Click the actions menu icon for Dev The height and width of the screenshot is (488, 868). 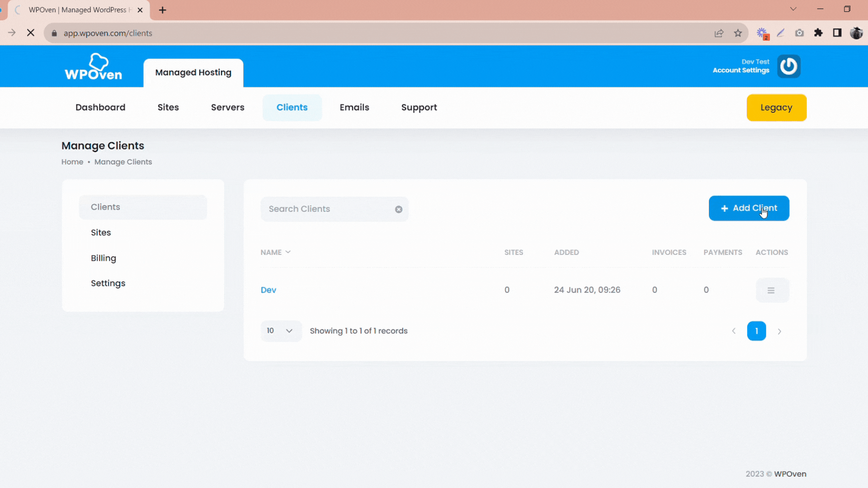[x=771, y=290]
